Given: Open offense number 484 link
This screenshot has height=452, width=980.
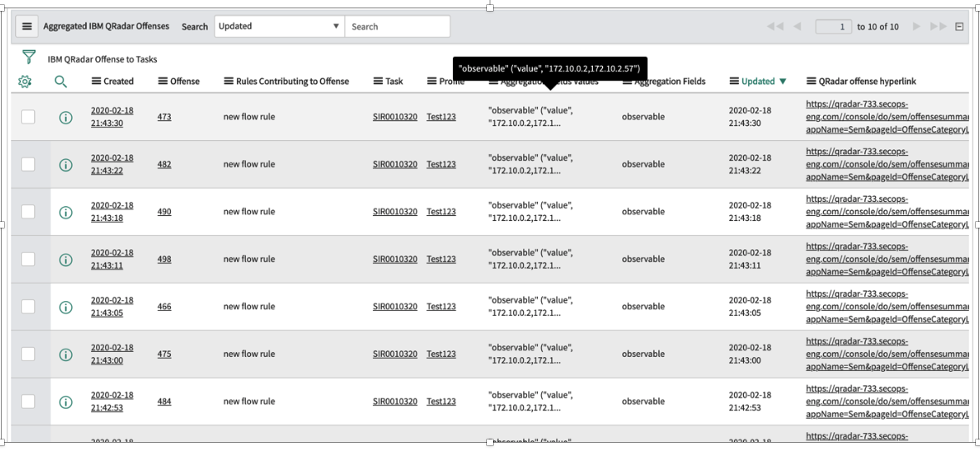Looking at the screenshot, I should pos(163,402).
